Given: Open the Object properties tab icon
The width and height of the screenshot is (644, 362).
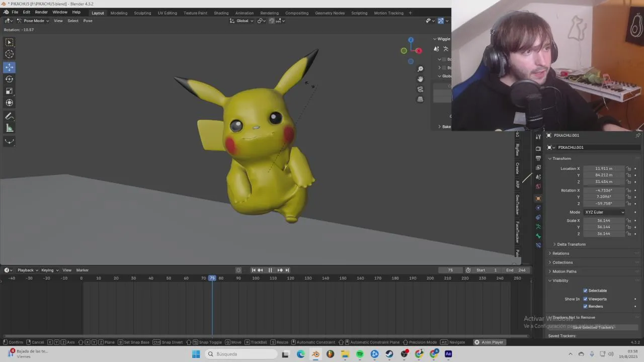Looking at the screenshot, I should (538, 199).
